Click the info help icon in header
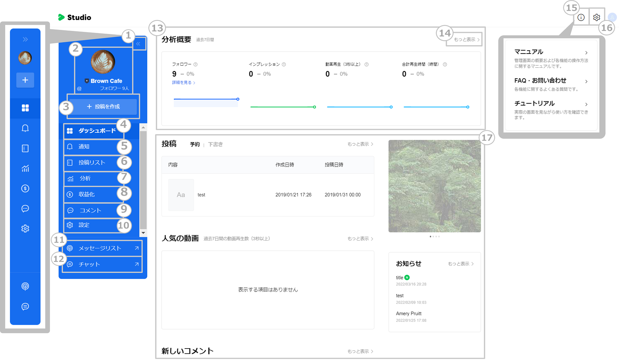This screenshot has height=364, width=619. [x=581, y=18]
